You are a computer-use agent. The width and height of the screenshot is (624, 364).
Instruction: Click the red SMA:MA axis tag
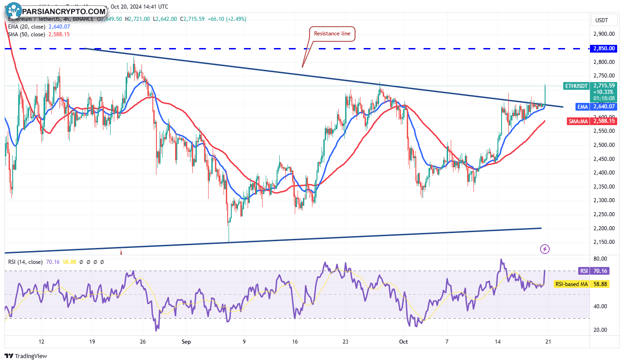click(x=579, y=121)
